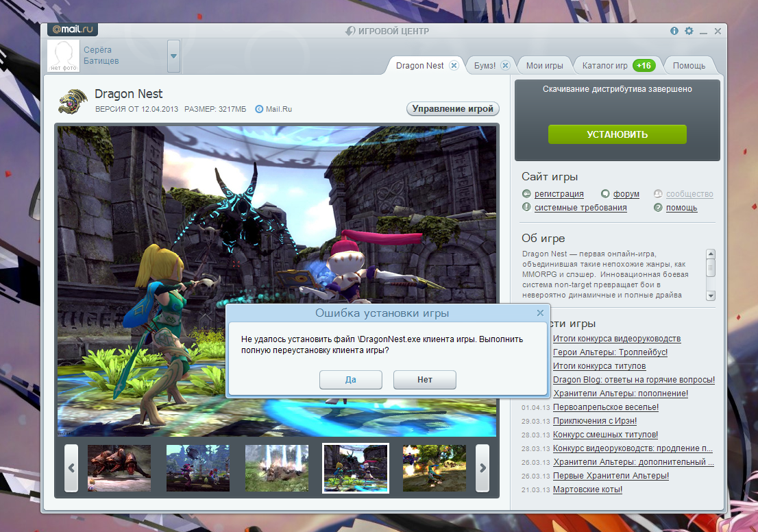
Task: Click the green УСТАНОВИТЬ button
Action: [618, 134]
